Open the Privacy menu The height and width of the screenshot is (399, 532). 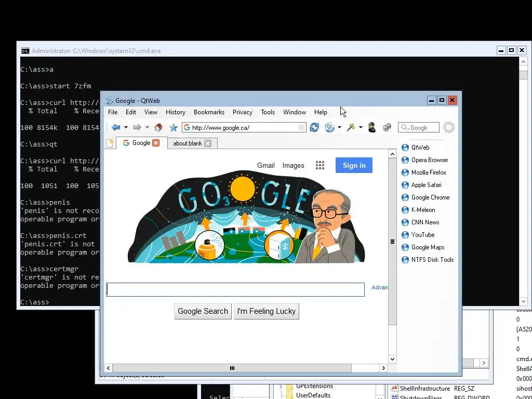point(242,112)
